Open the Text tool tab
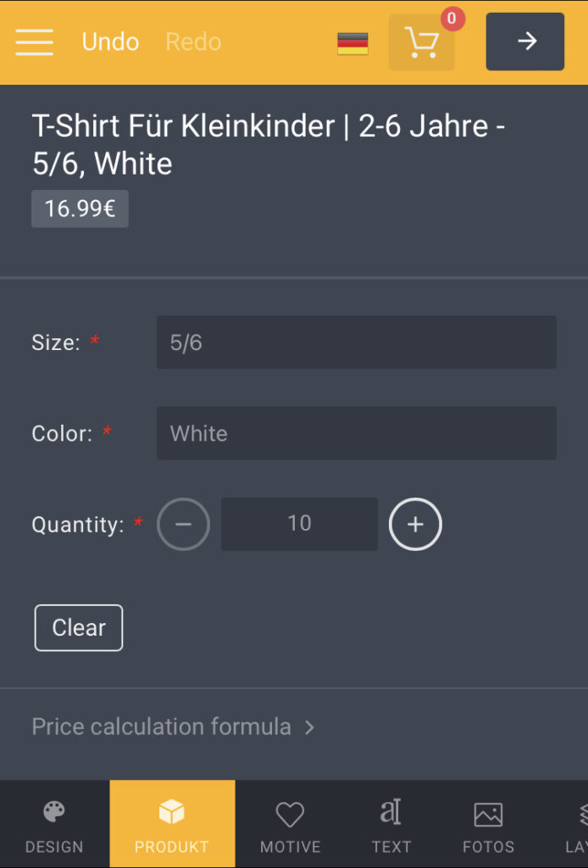588x868 pixels. click(391, 824)
